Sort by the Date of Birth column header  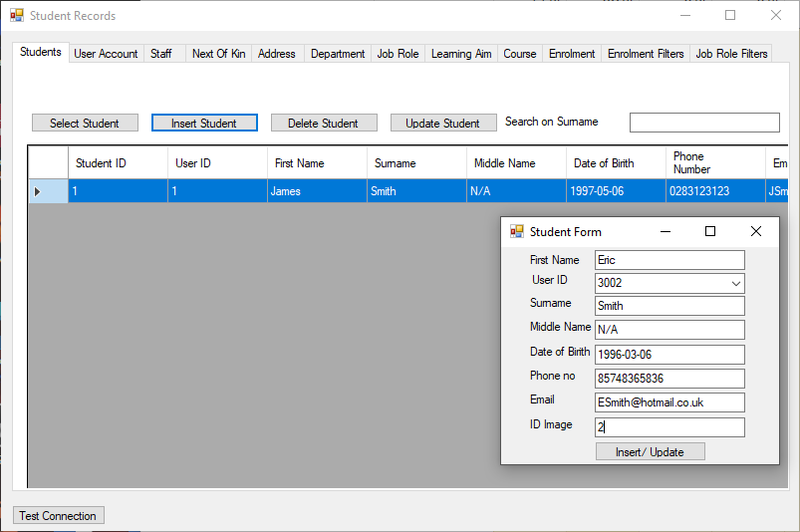pos(616,163)
